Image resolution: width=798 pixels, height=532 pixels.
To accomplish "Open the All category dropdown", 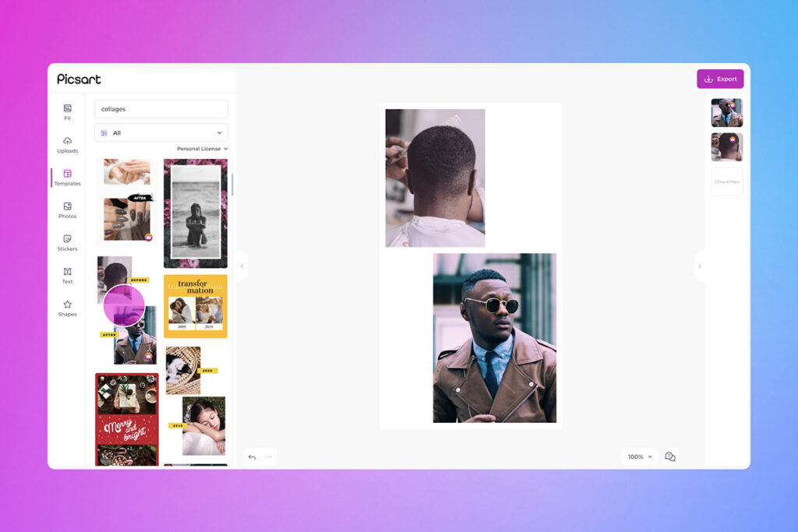I will click(x=161, y=132).
